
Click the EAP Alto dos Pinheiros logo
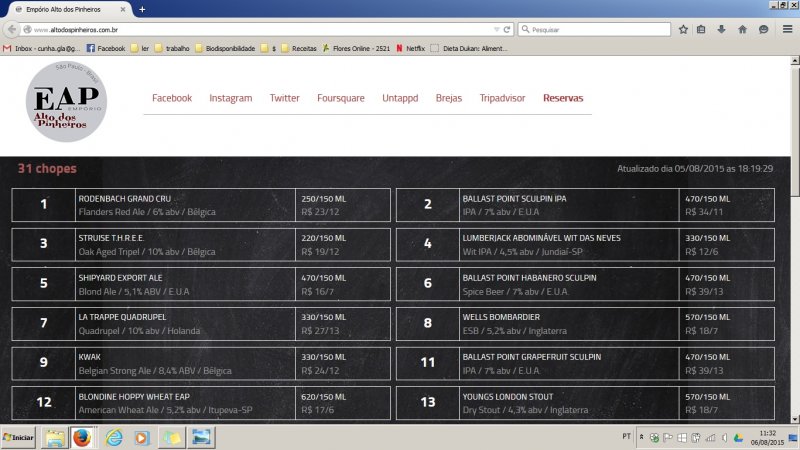(x=66, y=102)
